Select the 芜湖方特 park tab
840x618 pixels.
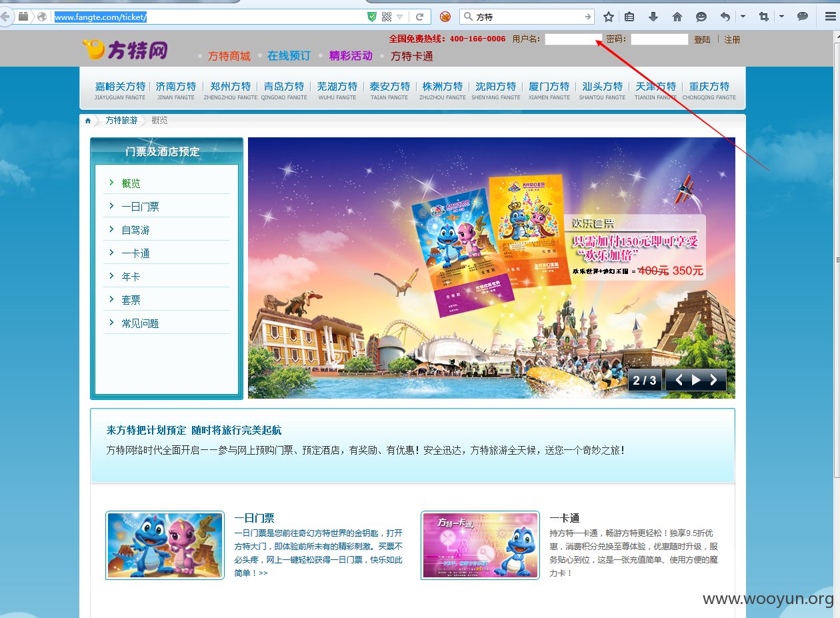[337, 90]
